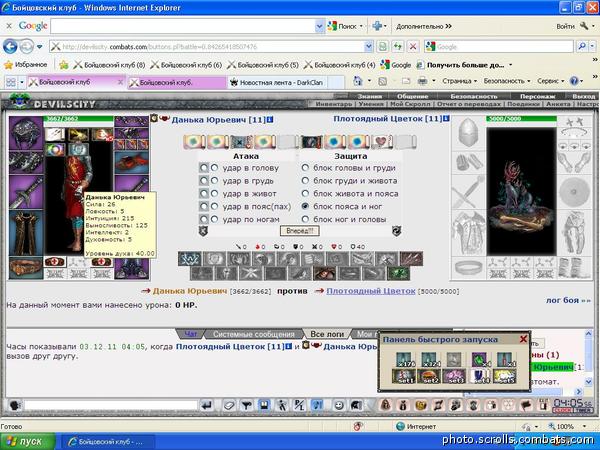The image size is (600, 450).
Task: Open 'Поединки' submenu link
Action: [523, 104]
